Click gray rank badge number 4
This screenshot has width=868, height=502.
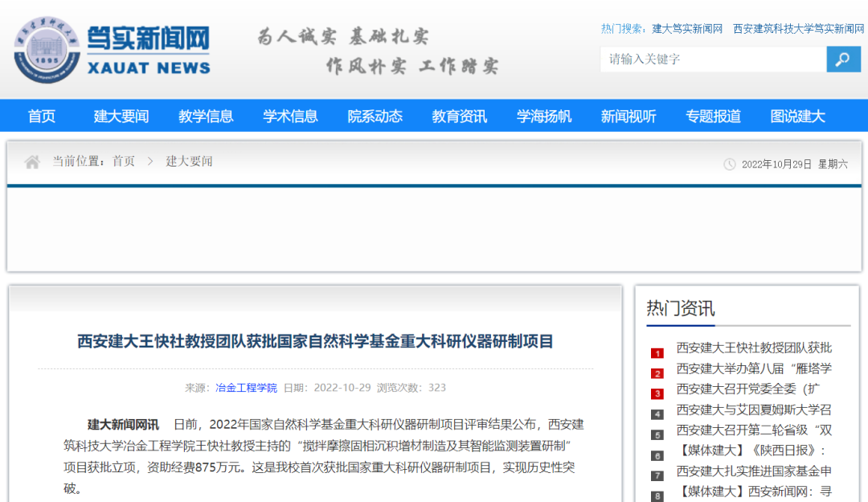tap(657, 414)
